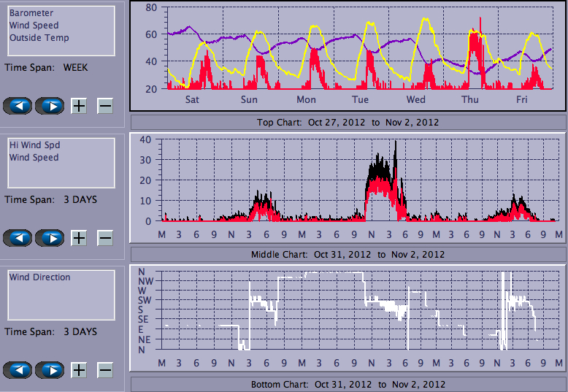Click the bottom chart's back arrow button
The width and height of the screenshot is (568, 392).
pos(18,370)
